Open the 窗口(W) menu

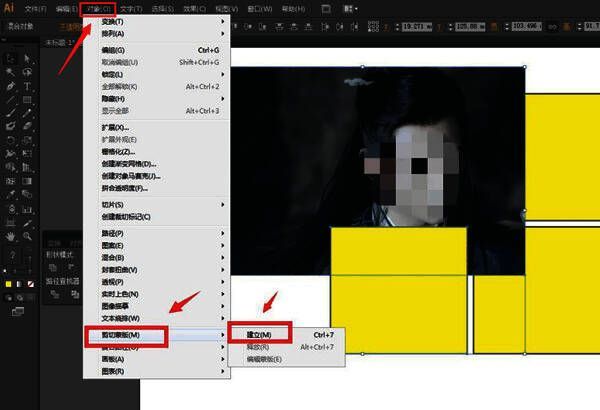[259, 9]
